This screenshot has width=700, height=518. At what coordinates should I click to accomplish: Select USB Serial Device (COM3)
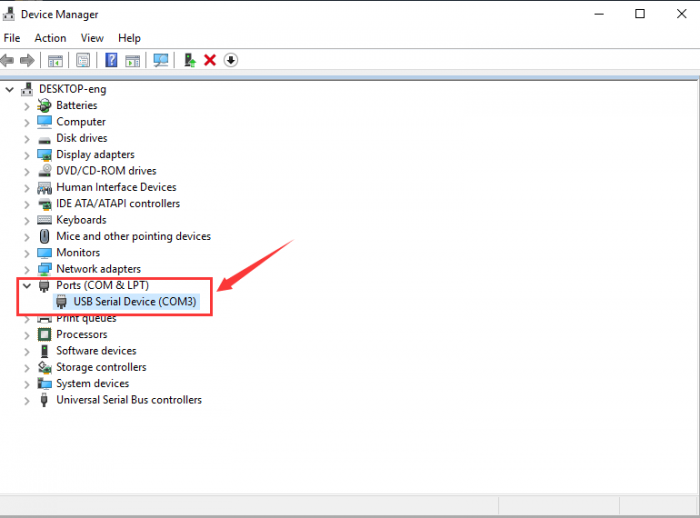tap(135, 302)
